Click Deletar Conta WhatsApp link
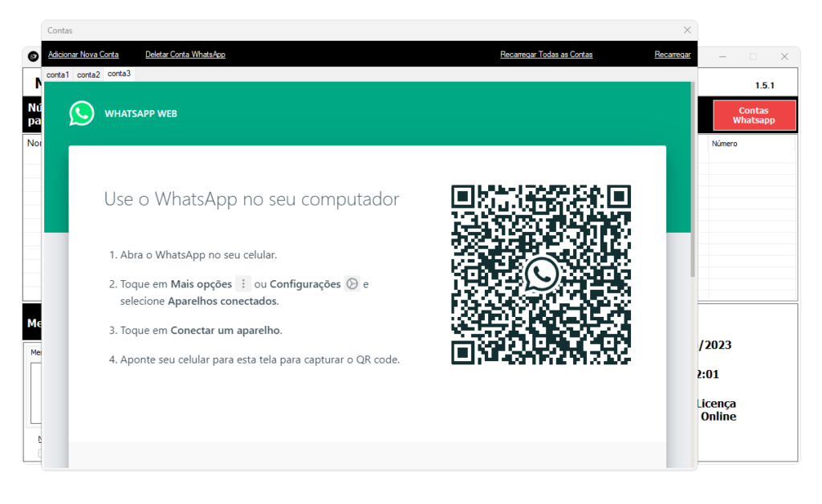Viewport: 822px width, 504px height. click(185, 55)
